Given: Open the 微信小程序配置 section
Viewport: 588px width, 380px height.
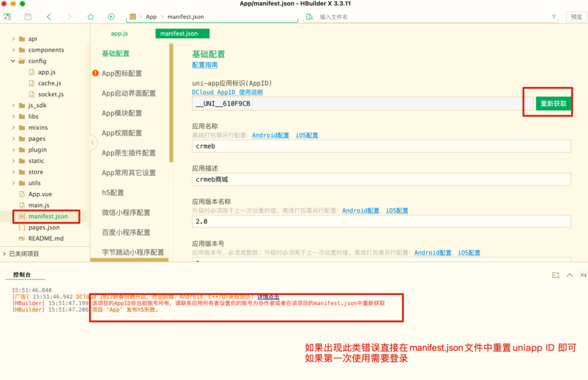Looking at the screenshot, I should pos(126,212).
